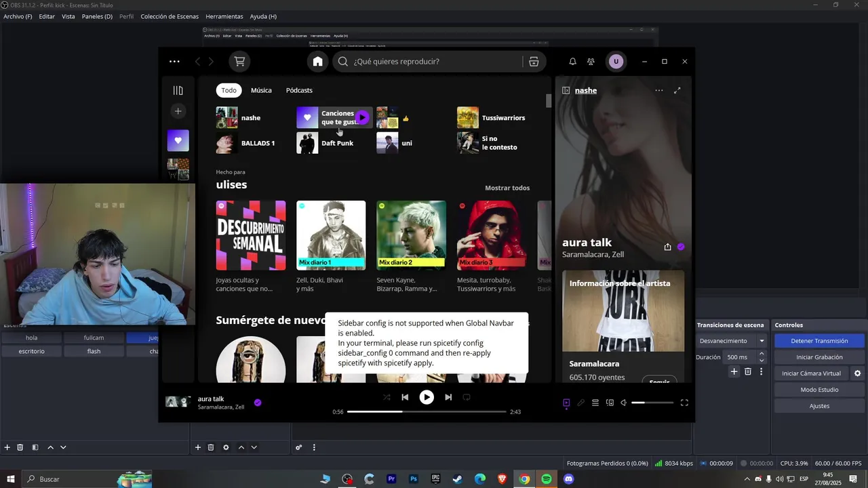Toggle liked checkmark next to 'aura talk' in bottom bar
868x488 pixels.
tap(258, 403)
